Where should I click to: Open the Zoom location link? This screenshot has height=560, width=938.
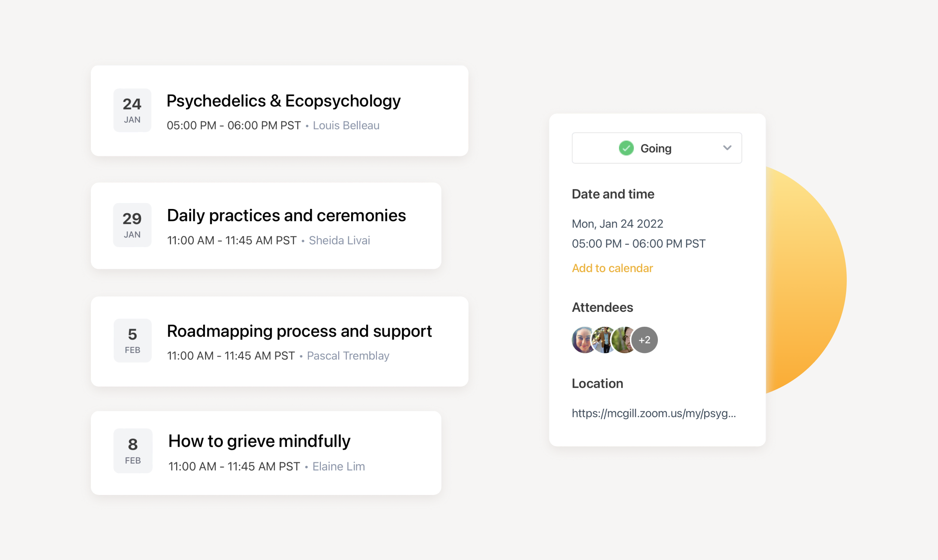pos(653,413)
